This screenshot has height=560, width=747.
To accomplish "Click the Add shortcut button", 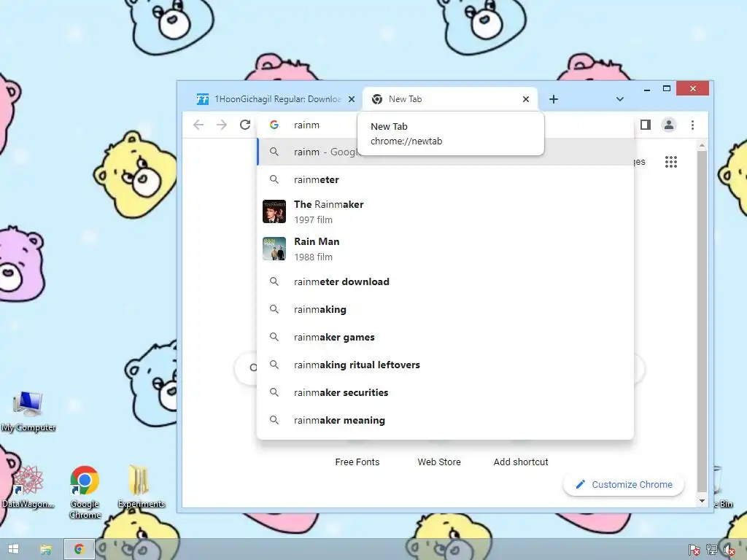I will (x=521, y=462).
